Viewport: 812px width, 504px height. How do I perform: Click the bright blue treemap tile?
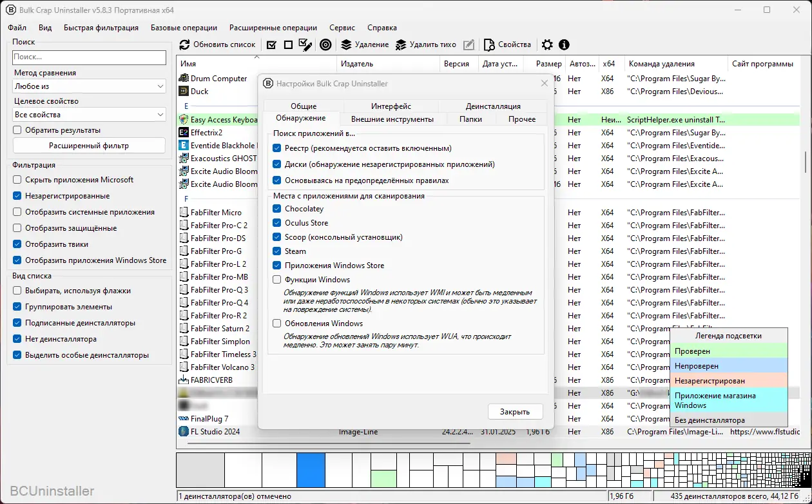(311, 470)
